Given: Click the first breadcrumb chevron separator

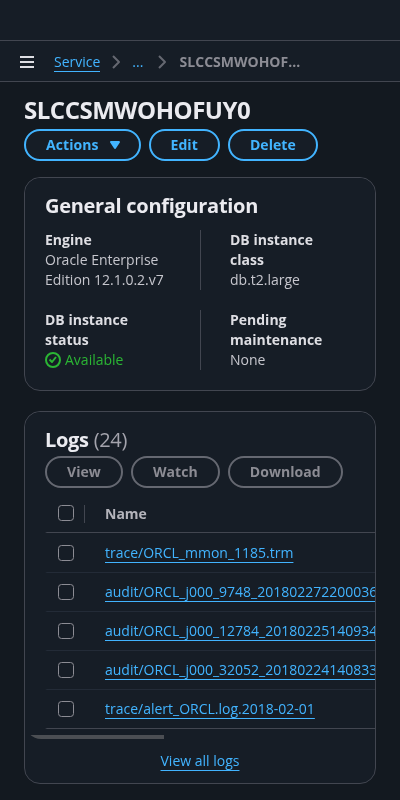Looking at the screenshot, I should 116,62.
